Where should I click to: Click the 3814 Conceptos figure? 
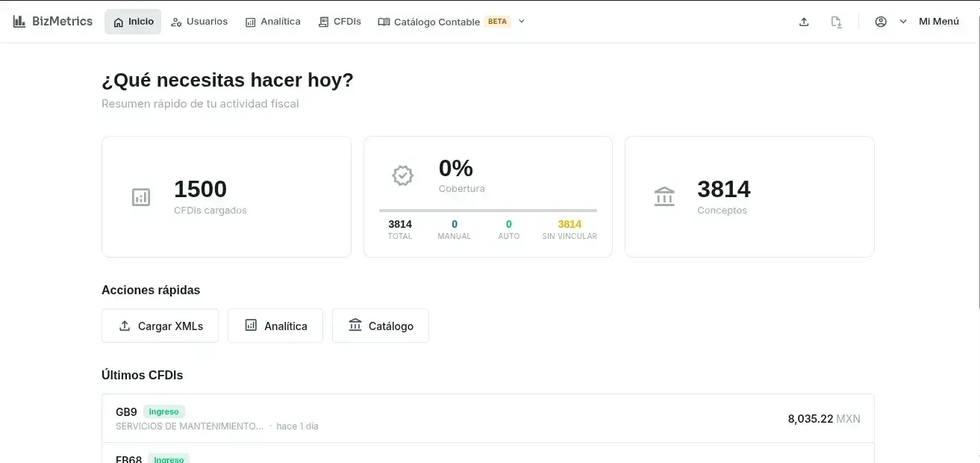[x=724, y=189]
